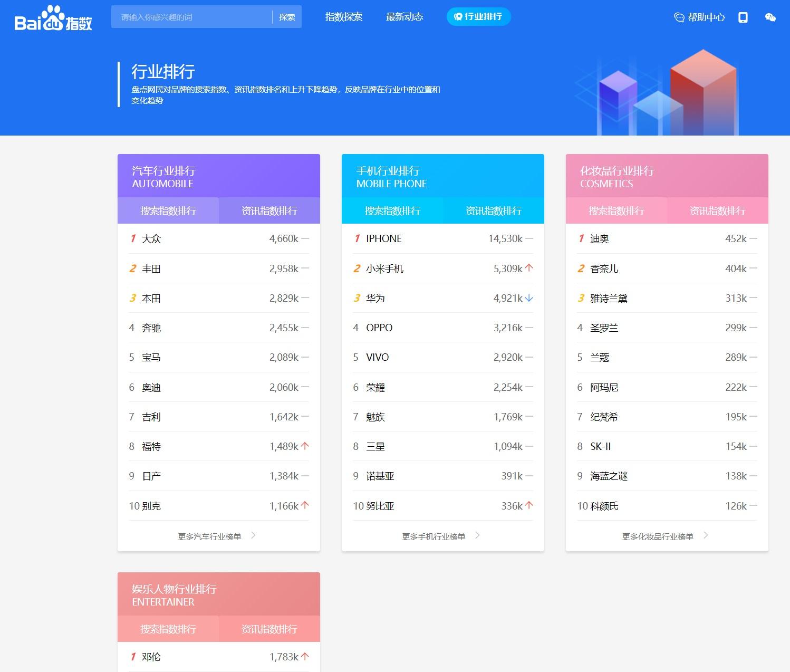Viewport: 790px width, 672px height.
Task: Open the 最新动态 menu item
Action: coord(404,16)
